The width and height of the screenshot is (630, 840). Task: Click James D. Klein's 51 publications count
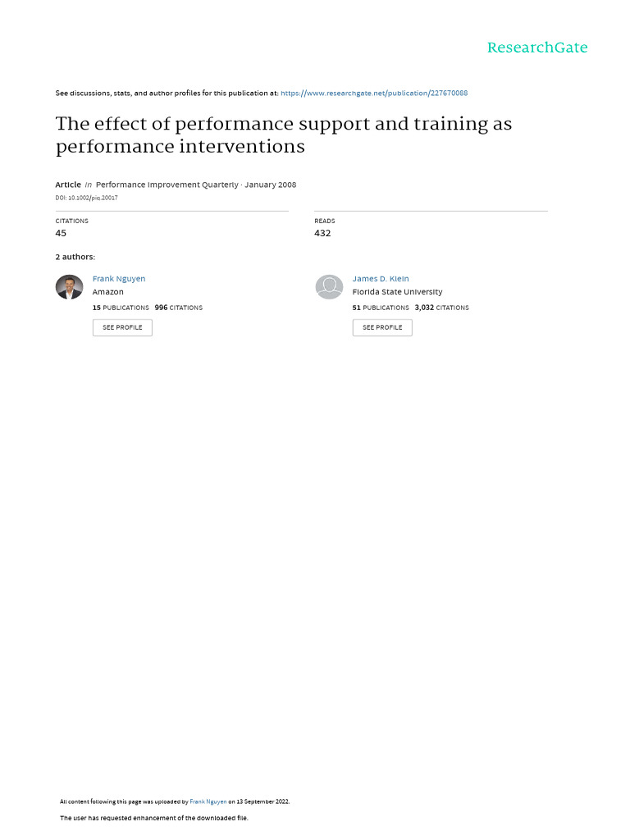381,308
